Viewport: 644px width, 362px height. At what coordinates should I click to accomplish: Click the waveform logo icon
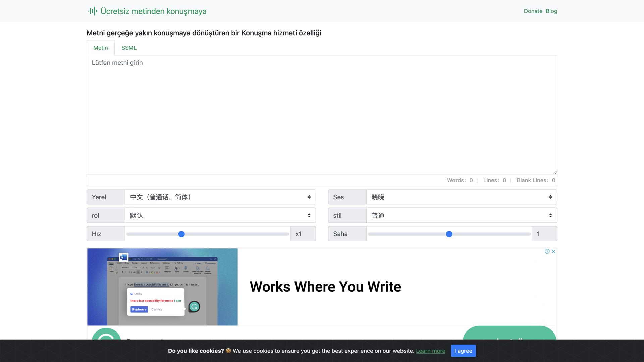click(x=92, y=11)
